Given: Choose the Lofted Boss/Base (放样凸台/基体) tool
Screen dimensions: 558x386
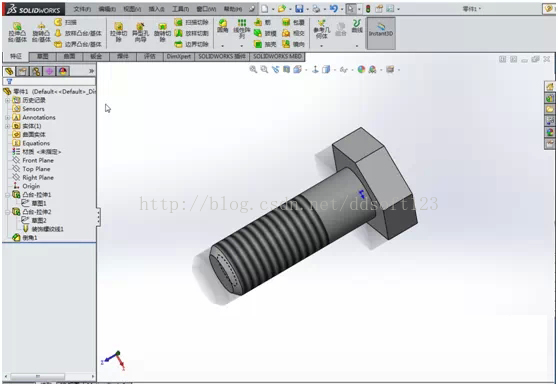Looking at the screenshot, I should tap(78, 33).
